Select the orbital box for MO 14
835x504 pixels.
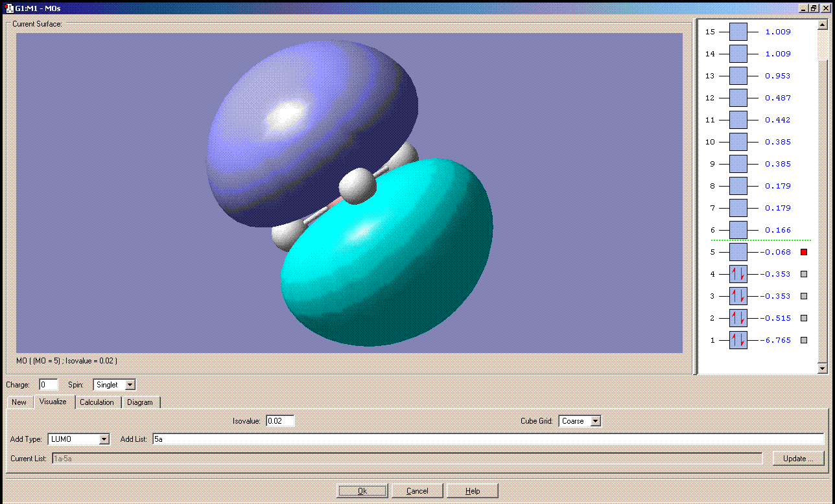click(738, 54)
